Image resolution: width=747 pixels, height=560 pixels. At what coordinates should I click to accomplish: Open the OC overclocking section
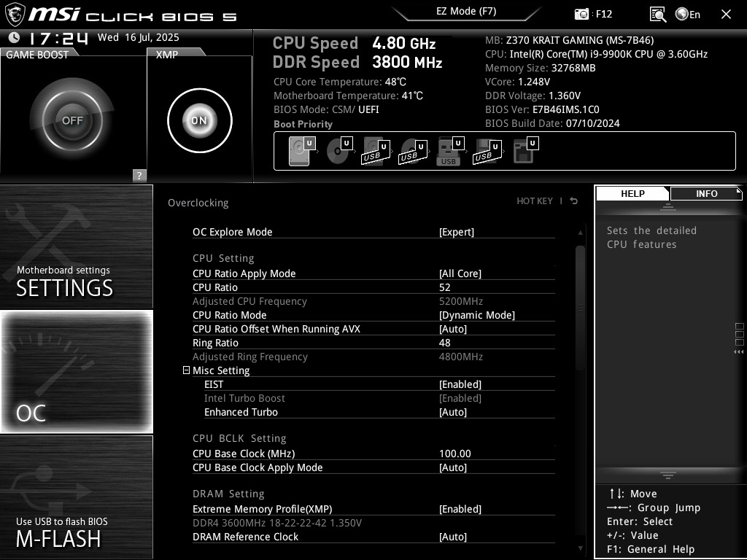pyautogui.click(x=76, y=372)
